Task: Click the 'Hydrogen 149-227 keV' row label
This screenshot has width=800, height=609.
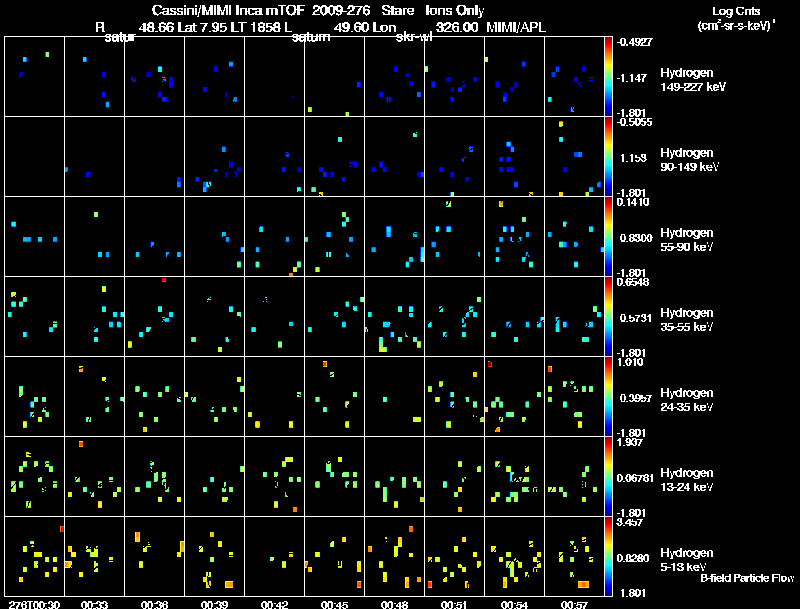Action: 693,80
